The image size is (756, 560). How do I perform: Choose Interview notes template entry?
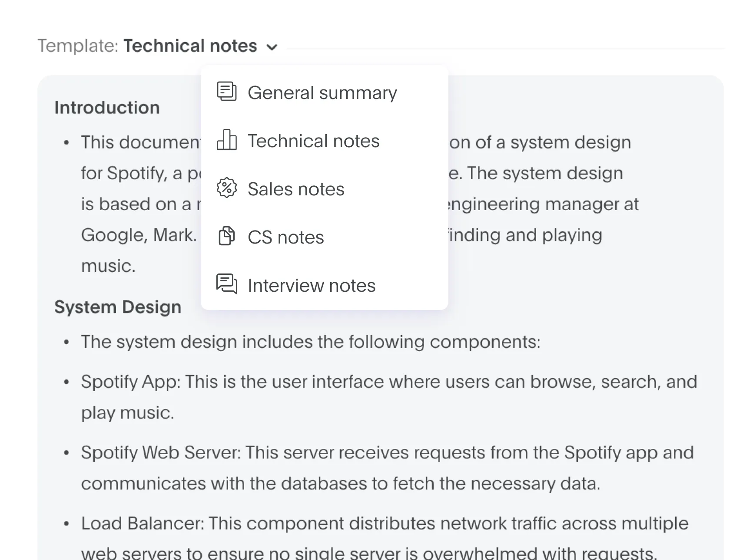[311, 285]
